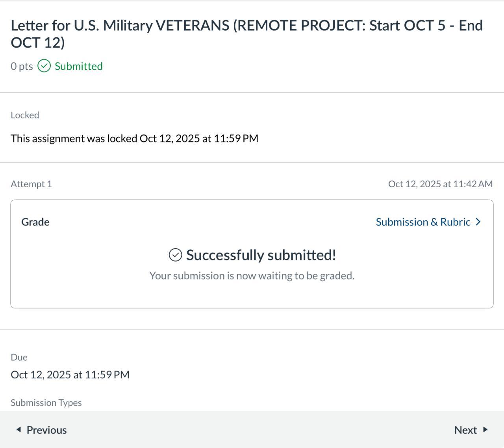The image size is (504, 448).
Task: Click the due date Oct 12 11:59 PM
Action: [70, 374]
